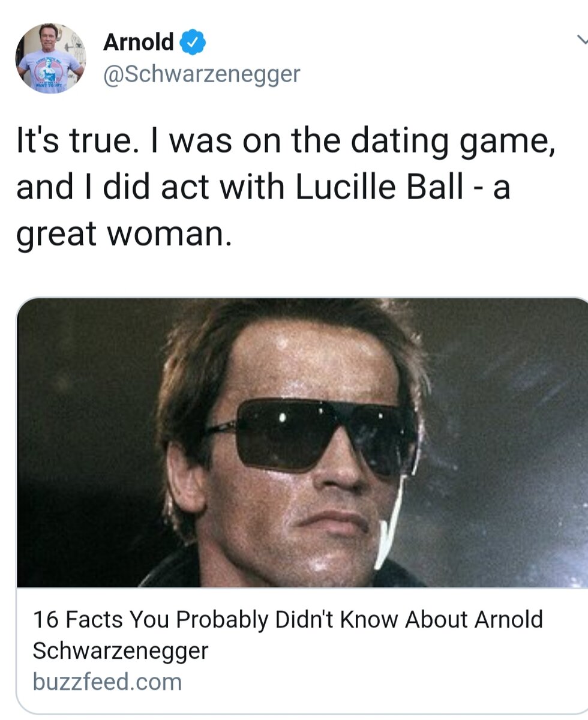
Task: Select the blue verified checkmark badge
Action: click(x=192, y=42)
